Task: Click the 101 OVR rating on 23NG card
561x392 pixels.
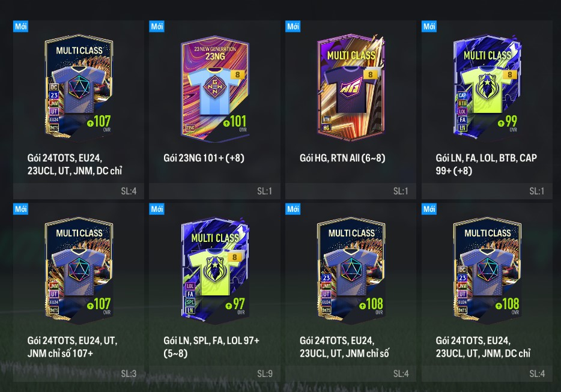Action: 235,122
